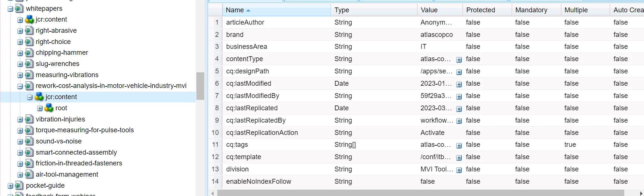644x196 pixels.
Task: Click the properties grid horizontal scrollbar
Action: pyautogui.click(x=421, y=193)
